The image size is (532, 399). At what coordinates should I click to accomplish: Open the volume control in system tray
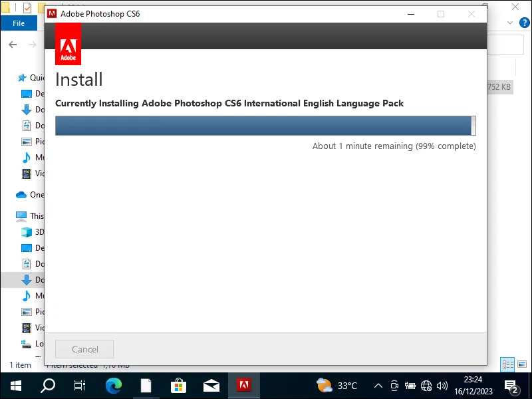pos(442,385)
